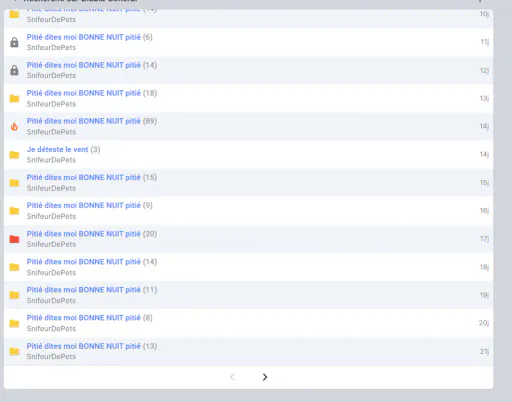This screenshot has width=512, height=402.
Task: Click the 17j date of the (20) topic
Action: coord(485,239)
